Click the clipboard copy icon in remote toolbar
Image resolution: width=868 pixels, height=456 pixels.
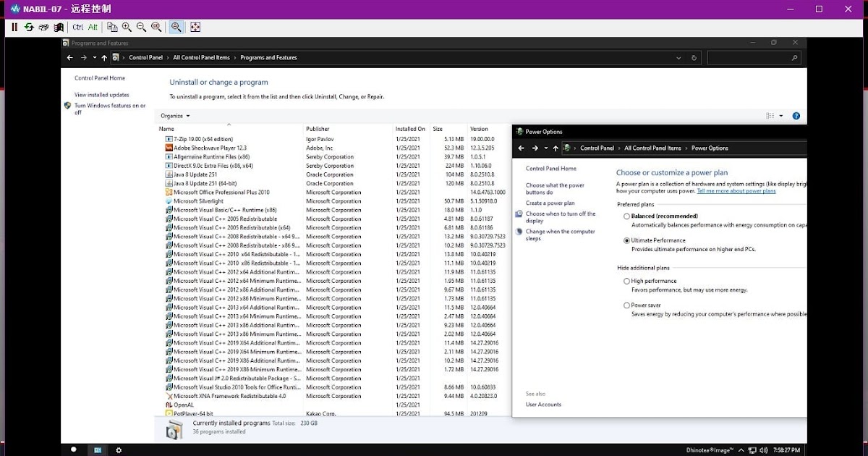click(112, 27)
